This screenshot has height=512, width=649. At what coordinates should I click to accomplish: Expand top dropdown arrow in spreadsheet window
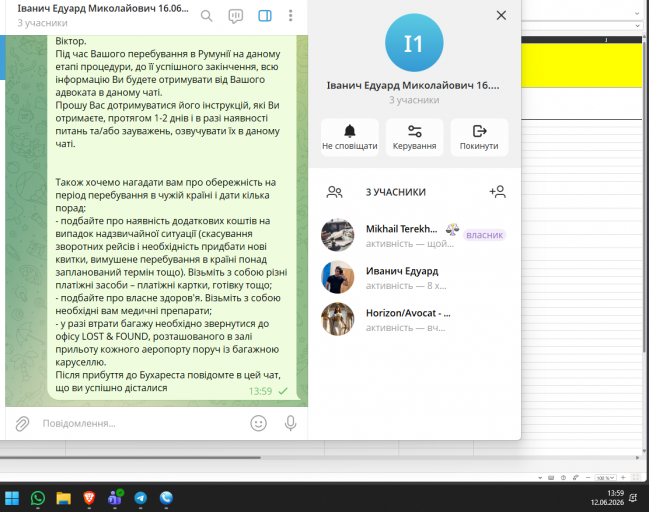click(637, 13)
